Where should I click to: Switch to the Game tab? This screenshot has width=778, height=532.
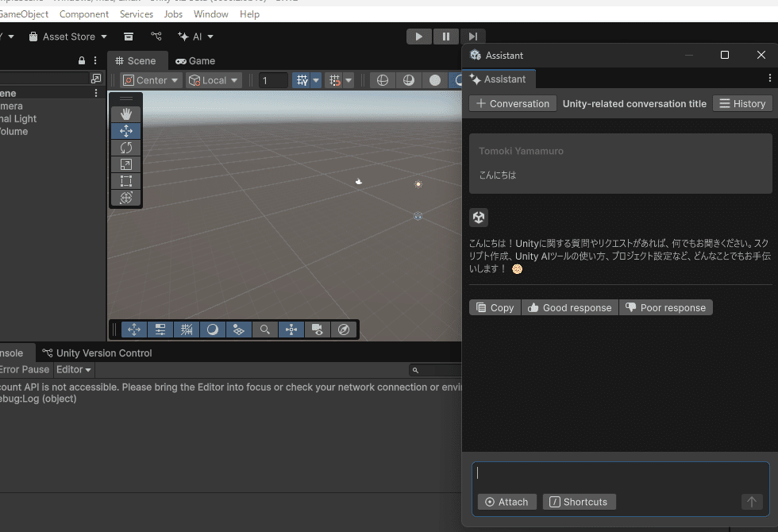[x=194, y=60]
